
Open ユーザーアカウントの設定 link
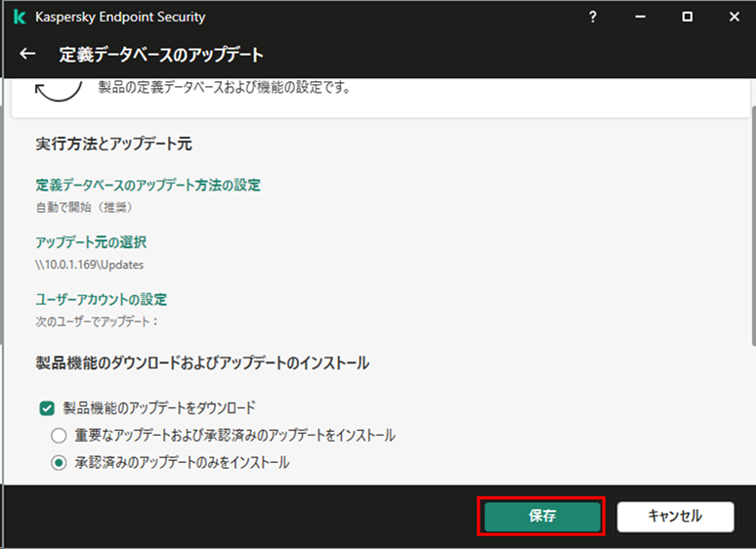pyautogui.click(x=102, y=299)
